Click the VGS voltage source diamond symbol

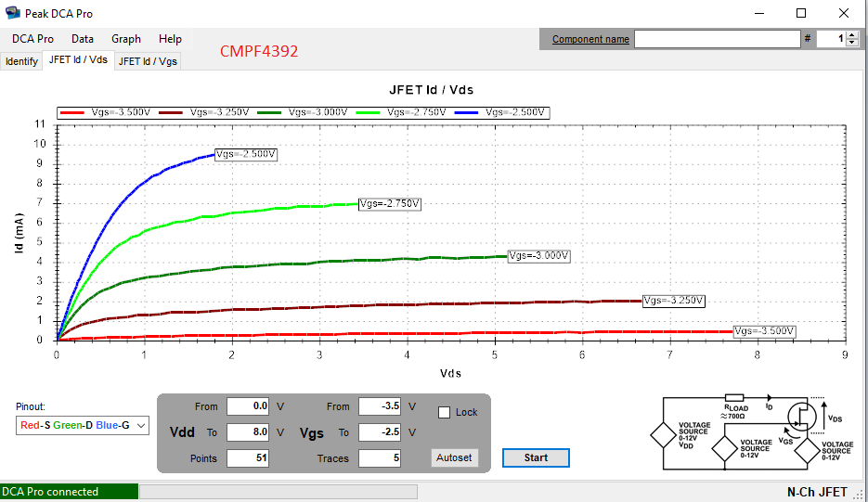click(725, 448)
